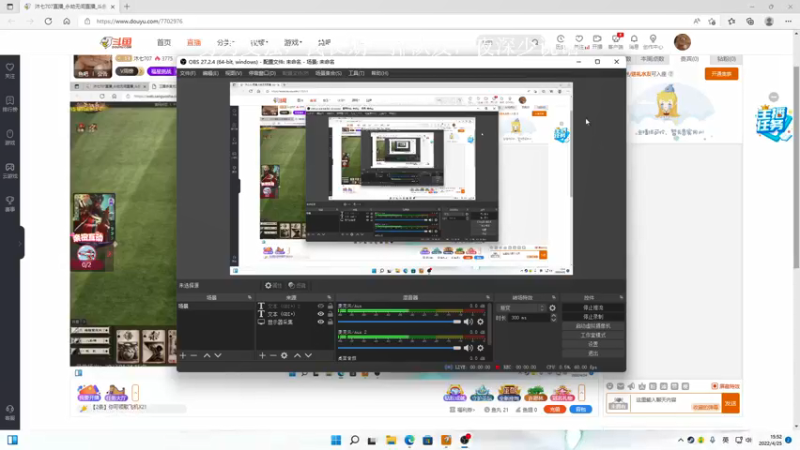Mute the mic/Aux 2 mixer channel
Viewport: 800px width, 450px height.
pyautogui.click(x=468, y=348)
